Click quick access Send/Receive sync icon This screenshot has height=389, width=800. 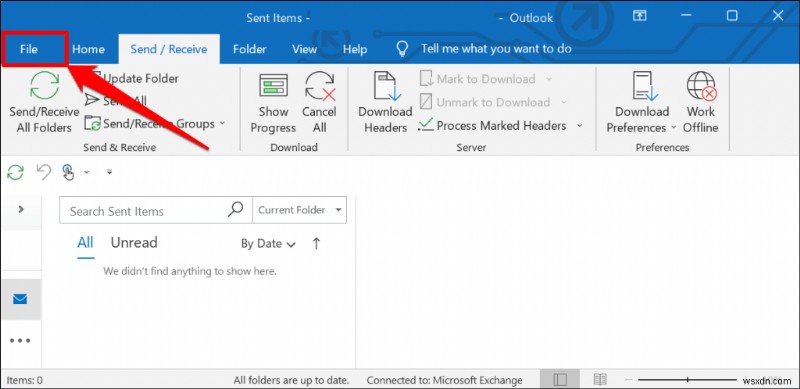pyautogui.click(x=15, y=173)
